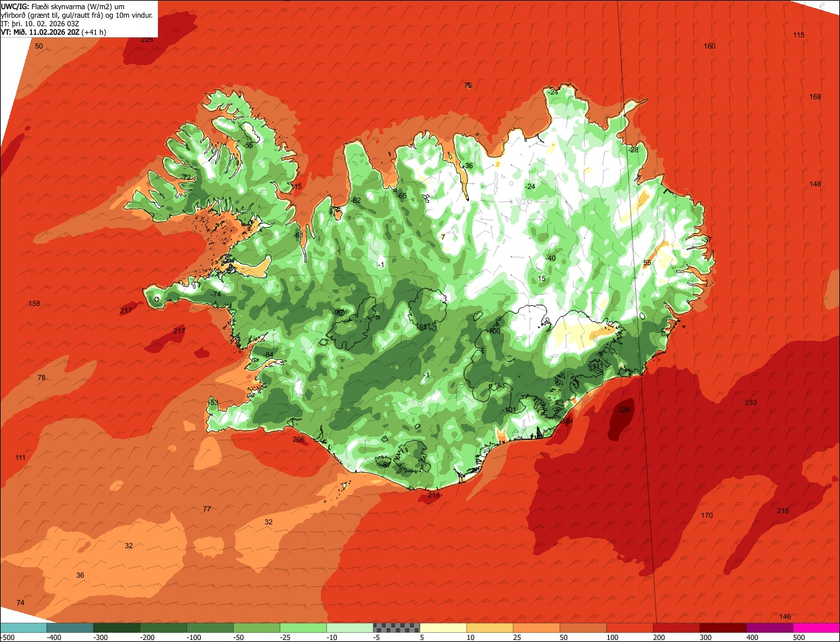Viewport: 840px width, 642px height.
Task: Click the red swatch between 200 and 300
Action: click(675, 627)
